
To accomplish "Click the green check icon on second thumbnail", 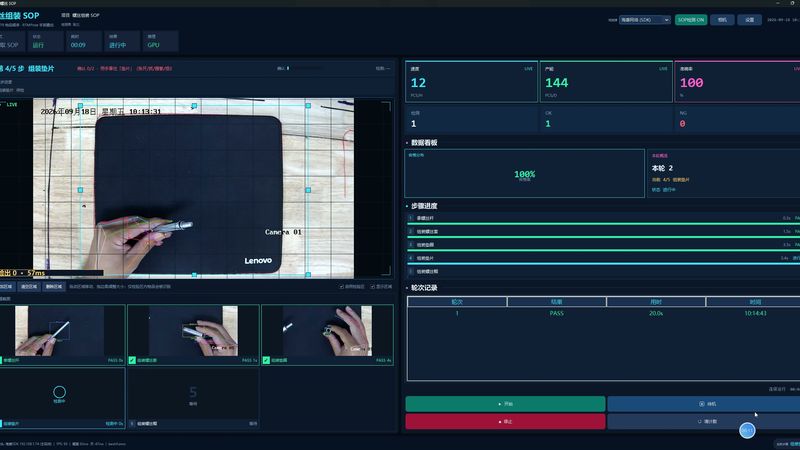I will (132, 360).
